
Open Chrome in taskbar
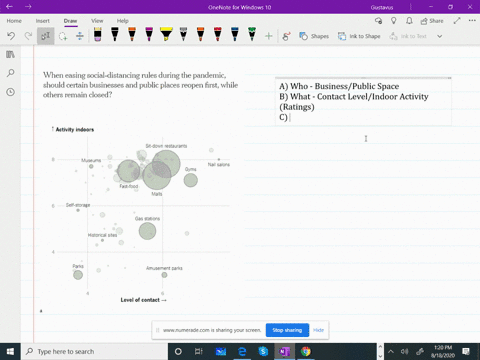pos(306,351)
